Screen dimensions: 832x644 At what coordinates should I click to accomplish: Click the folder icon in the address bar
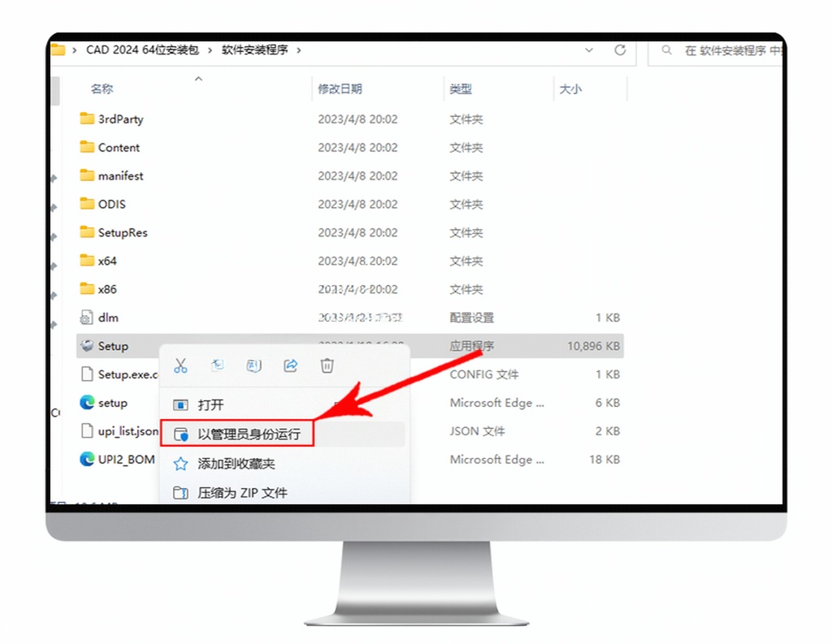(58, 50)
